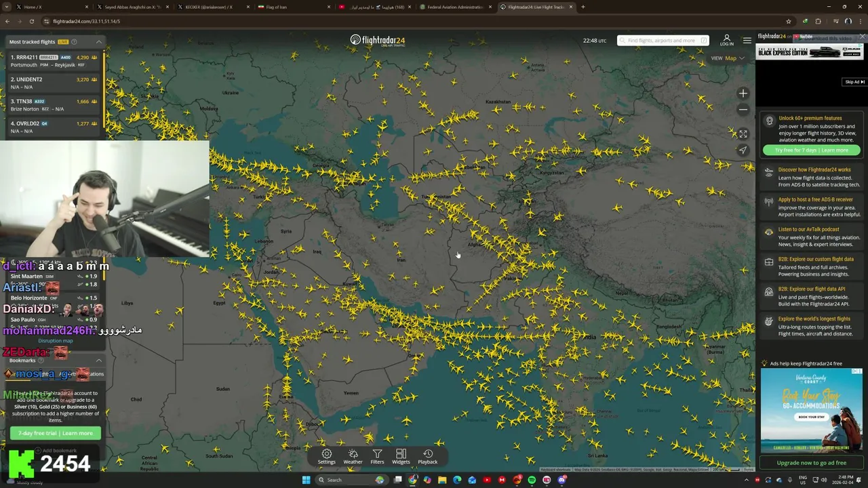Click the how Flightradar24 works icon
868x488 pixels.
[x=769, y=172]
